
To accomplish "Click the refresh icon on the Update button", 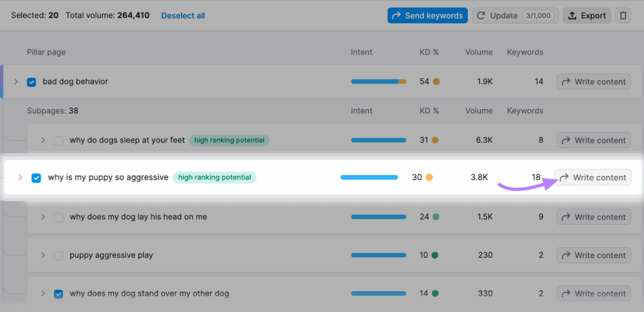I will click(x=481, y=15).
